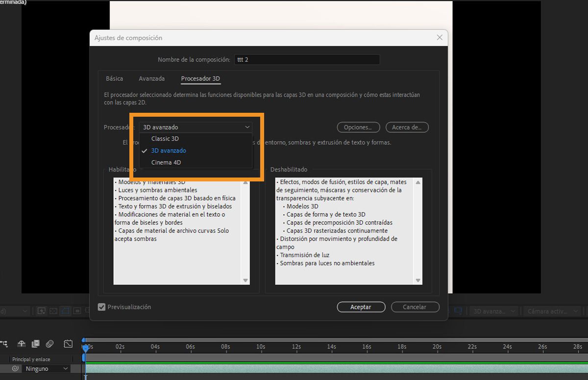Open the Graph Editor icon
588x380 pixels.
pyautogui.click(x=68, y=343)
